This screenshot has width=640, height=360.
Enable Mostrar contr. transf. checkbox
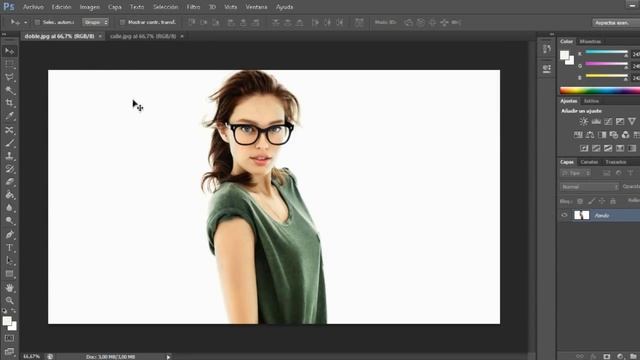coord(122,22)
